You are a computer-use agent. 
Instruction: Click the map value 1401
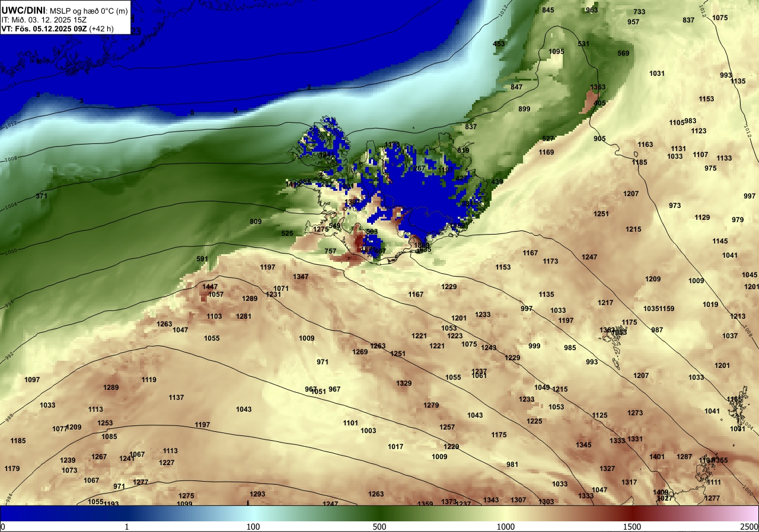657,457
